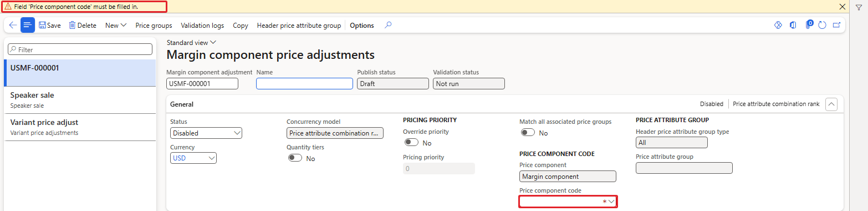868x211 pixels.
Task: Toggle the list view pane icon
Action: tap(28, 25)
